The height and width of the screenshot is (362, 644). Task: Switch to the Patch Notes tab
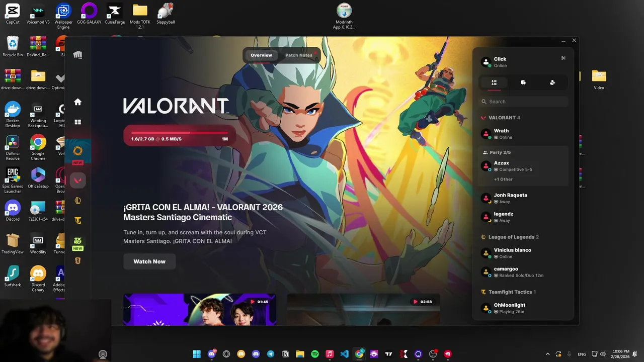point(299,55)
